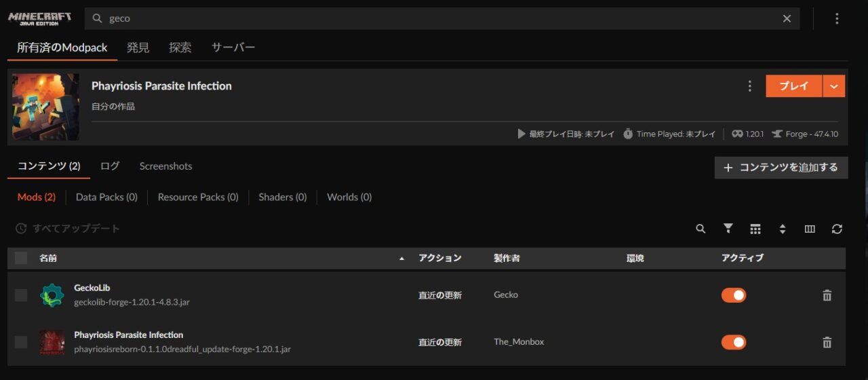Click the 自分の作品 label
Viewport: 868px width, 380px height.
click(113, 107)
